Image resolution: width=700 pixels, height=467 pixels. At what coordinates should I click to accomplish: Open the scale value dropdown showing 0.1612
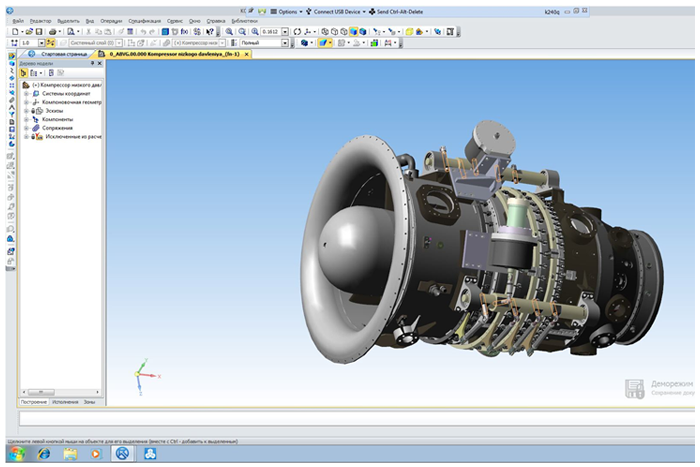point(285,32)
